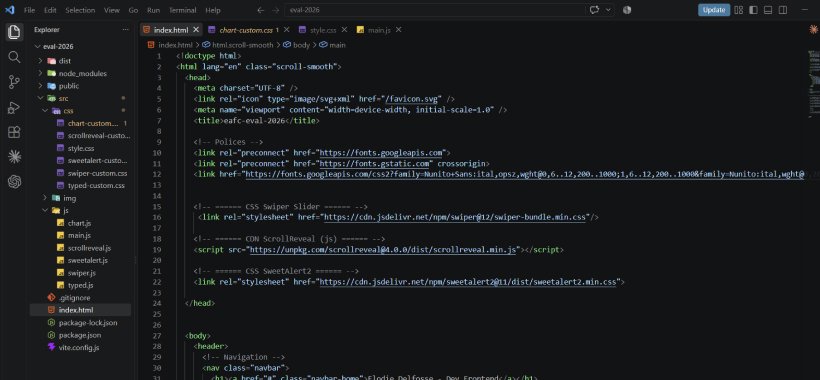Screen dimensions: 820x380
Task: Collapse the src folder
Action: pyautogui.click(x=41, y=98)
